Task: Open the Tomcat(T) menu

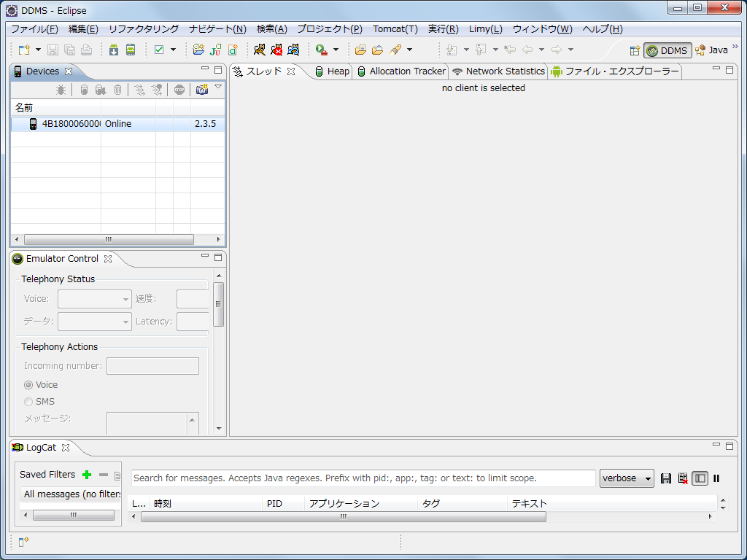Action: 395,29
